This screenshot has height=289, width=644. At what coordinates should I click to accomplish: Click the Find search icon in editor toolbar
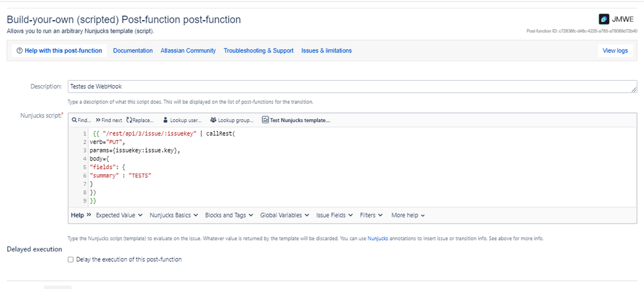[x=74, y=120]
